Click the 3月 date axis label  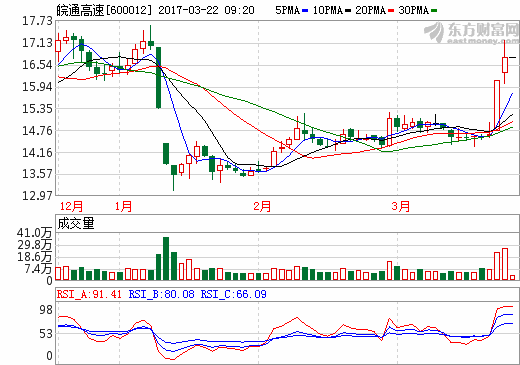(x=400, y=206)
